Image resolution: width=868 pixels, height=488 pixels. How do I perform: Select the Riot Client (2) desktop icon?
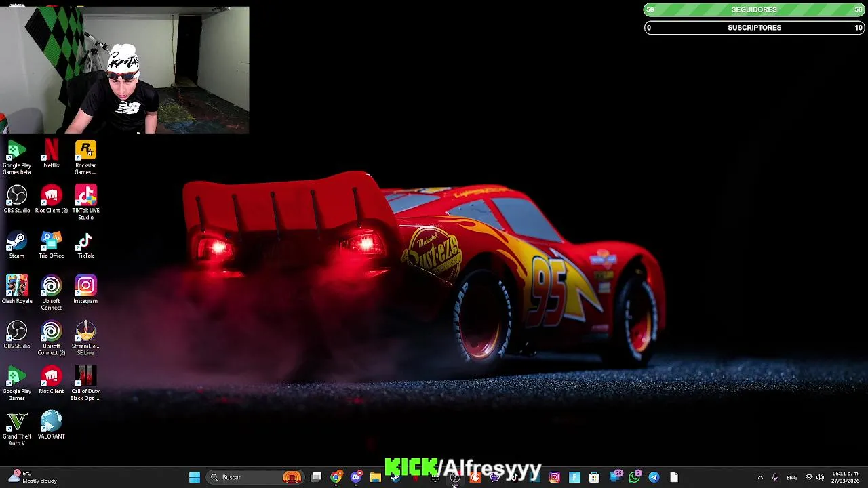coord(52,199)
